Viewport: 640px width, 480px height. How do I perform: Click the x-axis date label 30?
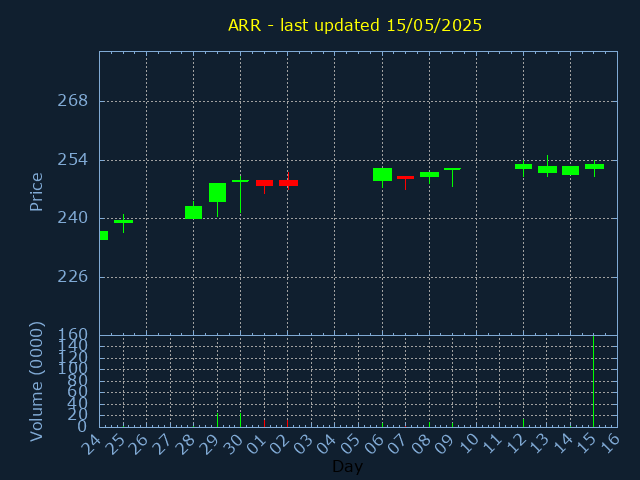coord(233,443)
